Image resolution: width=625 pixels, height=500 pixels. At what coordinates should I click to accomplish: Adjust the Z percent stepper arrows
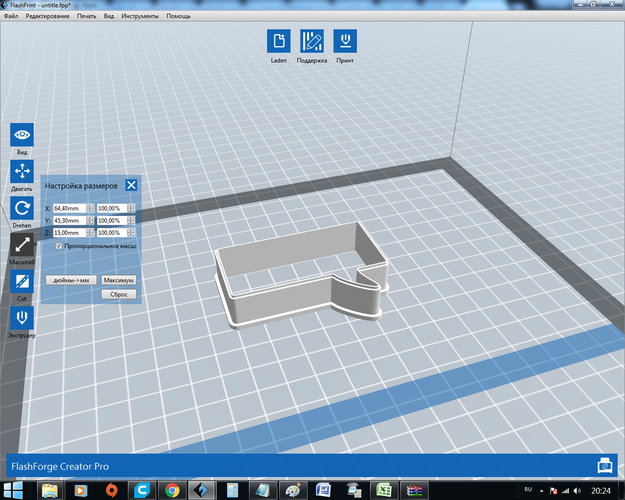pos(131,232)
